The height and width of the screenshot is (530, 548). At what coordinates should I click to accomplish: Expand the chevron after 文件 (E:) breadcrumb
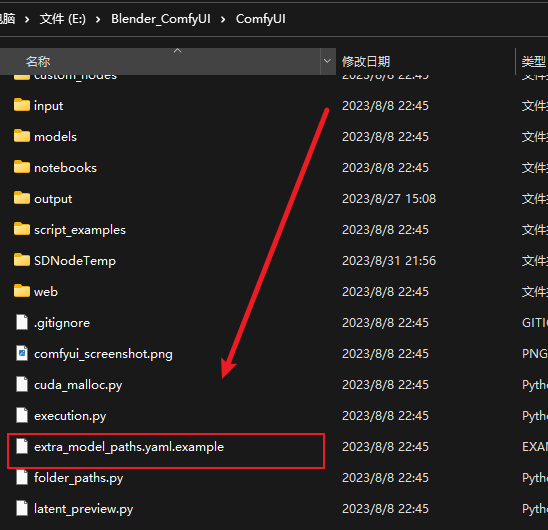coord(98,19)
